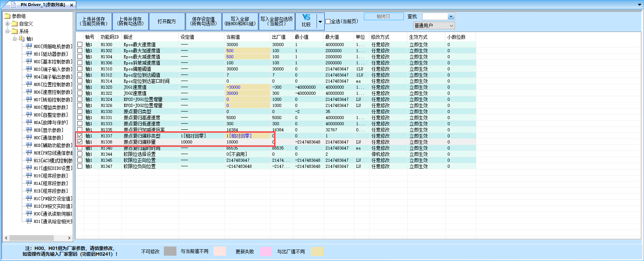Select the H1B [程序段参数] group icon
This screenshot has width=644, height=261.
pyautogui.click(x=29, y=191)
